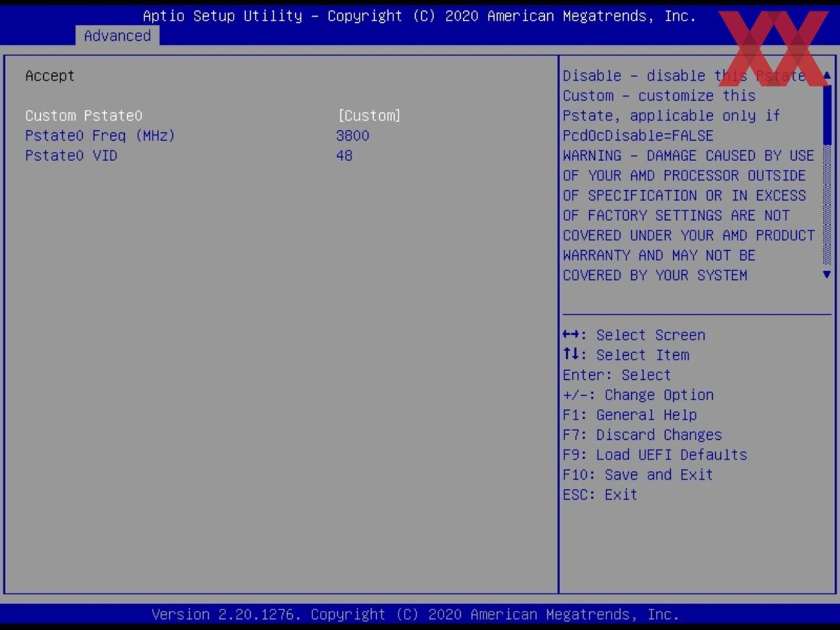This screenshot has height=630, width=840.
Task: Click the 'PcdOcDisable=FALSE' help text
Action: pos(638,136)
